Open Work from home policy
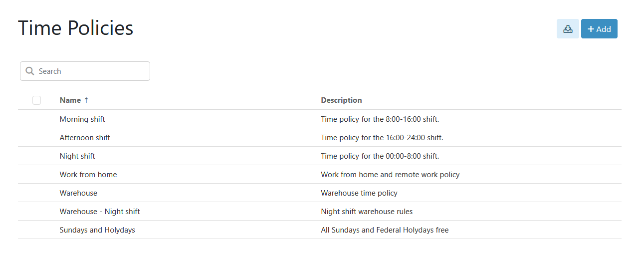The height and width of the screenshot is (255, 644). pyautogui.click(x=88, y=174)
